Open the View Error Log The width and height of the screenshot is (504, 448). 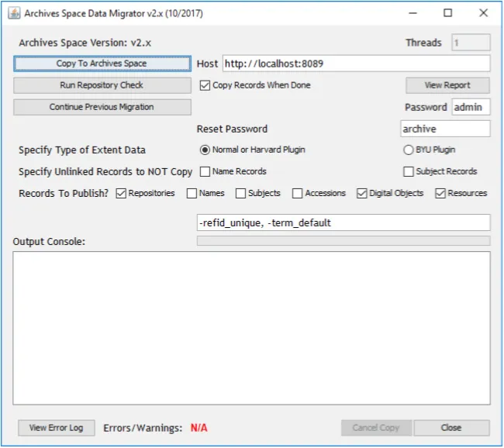[57, 428]
